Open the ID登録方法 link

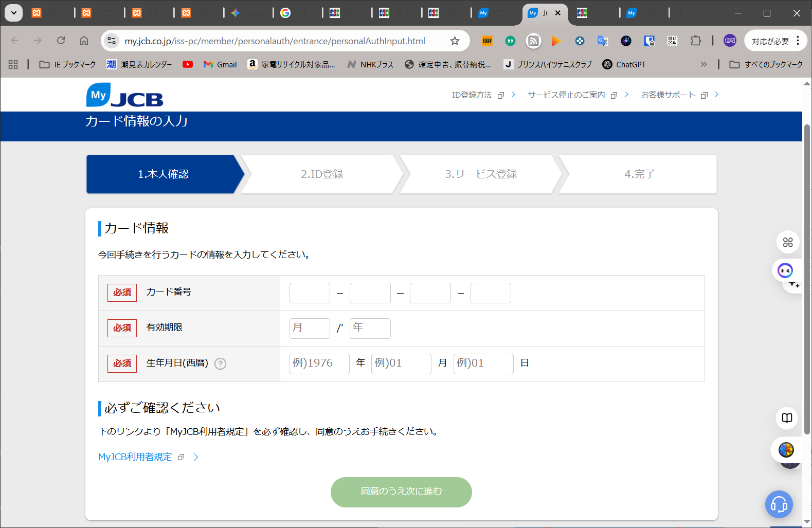(472, 95)
